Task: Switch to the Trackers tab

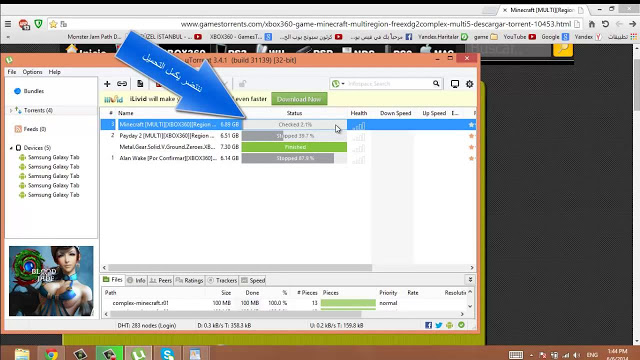Action: (x=222, y=280)
